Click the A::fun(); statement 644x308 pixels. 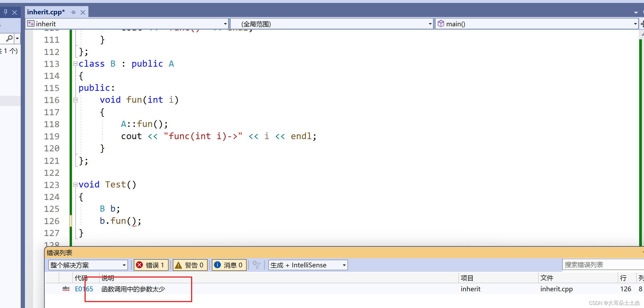(144, 124)
